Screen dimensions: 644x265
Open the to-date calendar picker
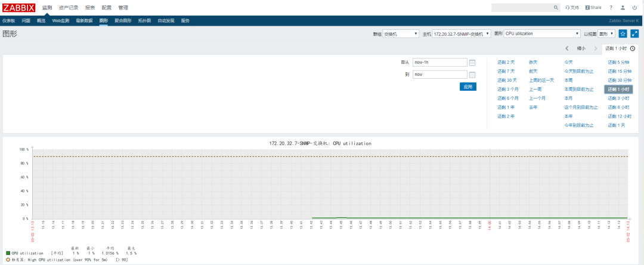(x=472, y=75)
